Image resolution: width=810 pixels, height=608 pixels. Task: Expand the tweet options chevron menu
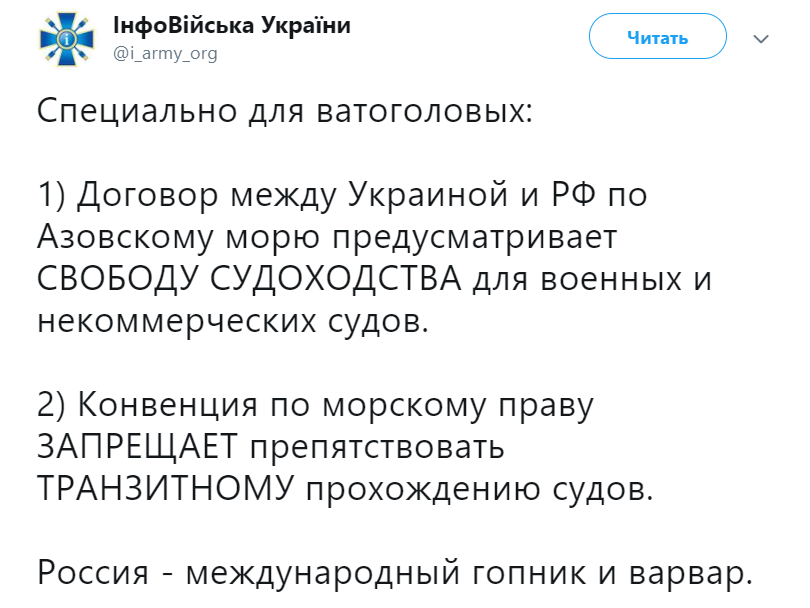tap(761, 39)
